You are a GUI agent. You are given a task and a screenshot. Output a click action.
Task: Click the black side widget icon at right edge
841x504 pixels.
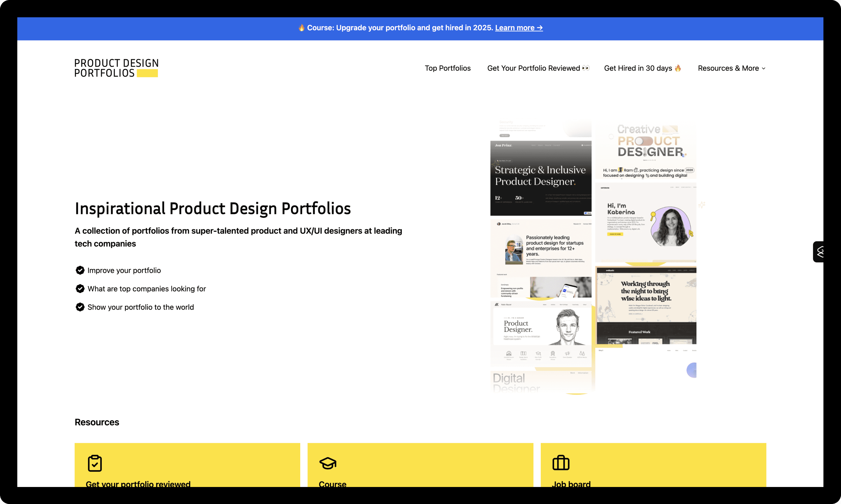[819, 252]
